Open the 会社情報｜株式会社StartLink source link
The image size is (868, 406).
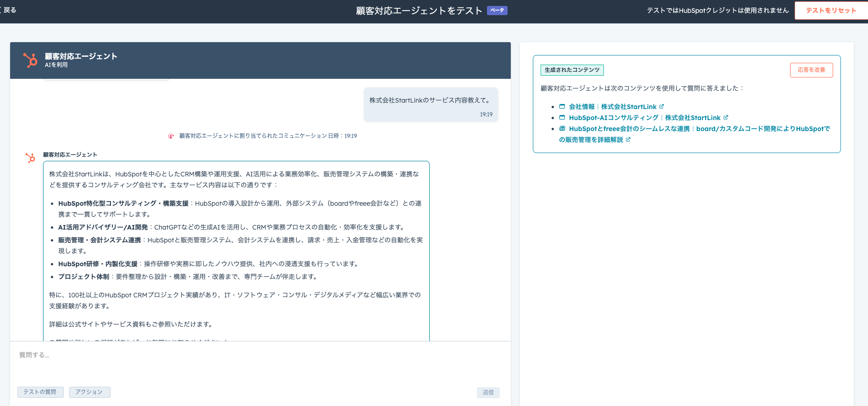pos(612,107)
